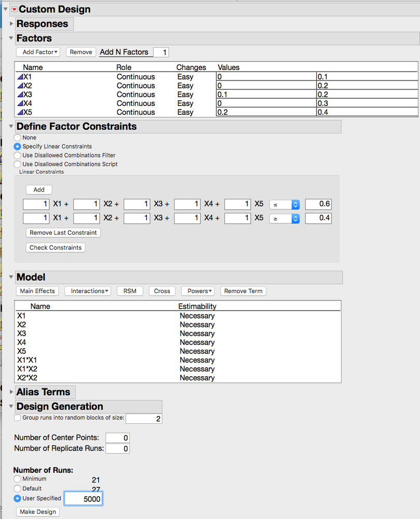Click the Remove factor button
420x519 pixels.
point(81,52)
